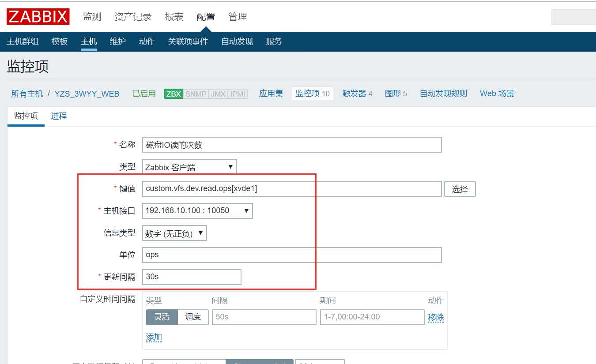
Task: Open the 配置 top menu
Action: tap(206, 17)
